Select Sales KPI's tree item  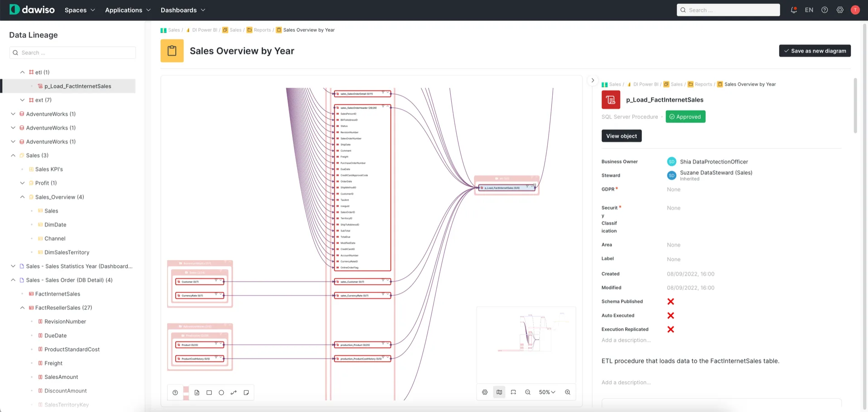(49, 169)
